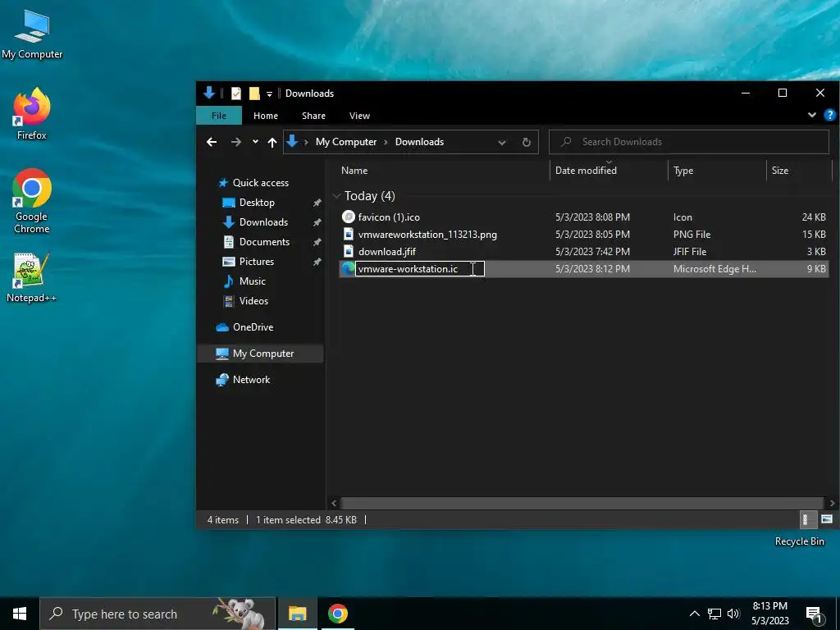The width and height of the screenshot is (840, 630).
Task: Open Google Chrome desktop shortcut
Action: pos(32,201)
